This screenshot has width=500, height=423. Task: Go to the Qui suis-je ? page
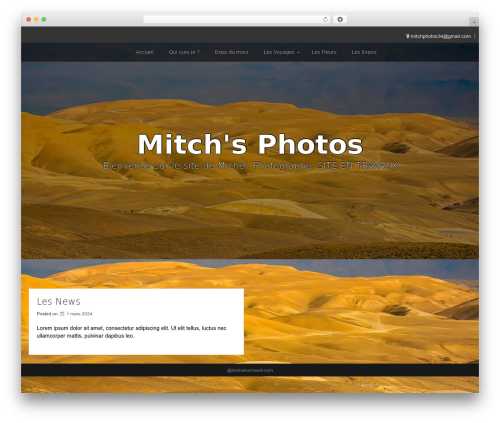(x=184, y=52)
